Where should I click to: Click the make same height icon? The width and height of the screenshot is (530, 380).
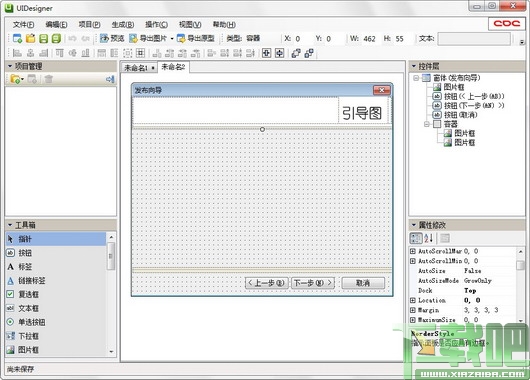[115, 53]
